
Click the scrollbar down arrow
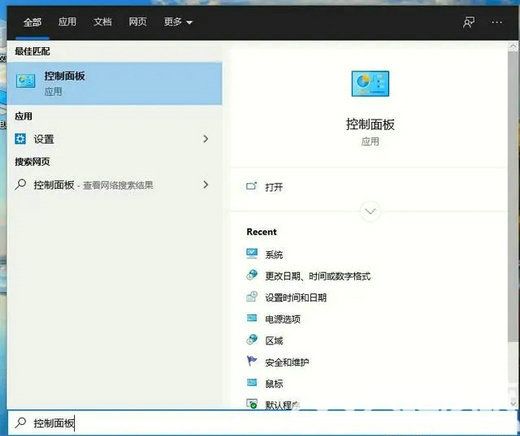(513, 404)
